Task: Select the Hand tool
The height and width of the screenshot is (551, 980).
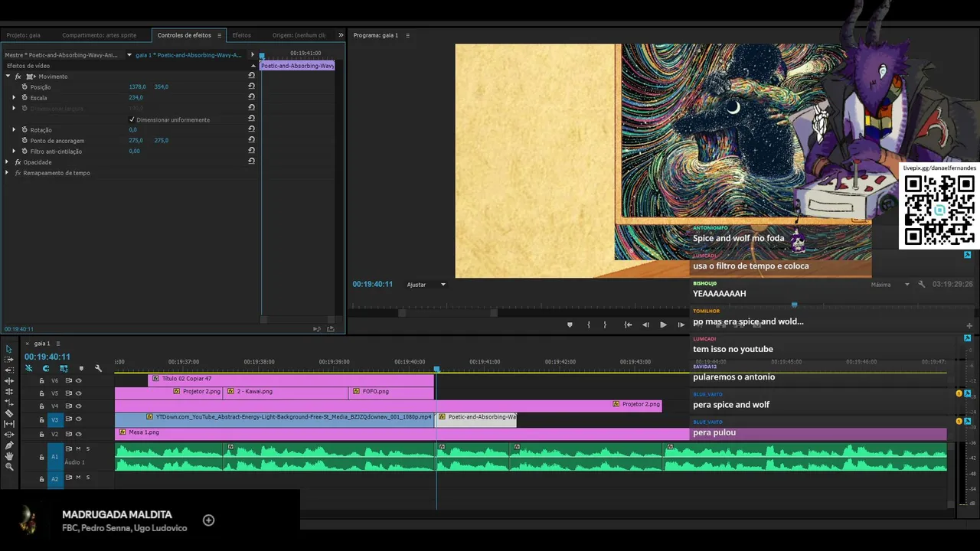Action: (9, 455)
